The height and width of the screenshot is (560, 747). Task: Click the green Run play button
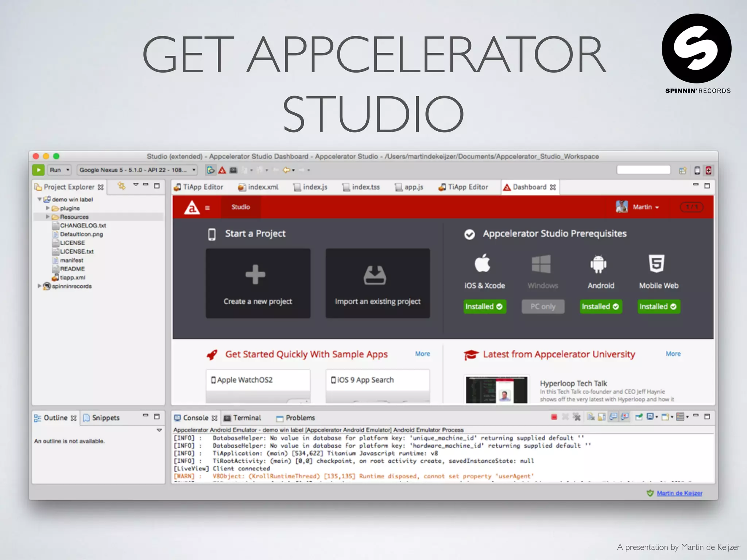coord(38,170)
